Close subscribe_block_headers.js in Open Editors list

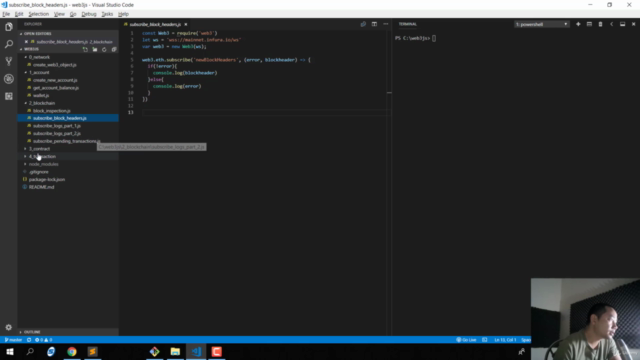tap(26, 42)
